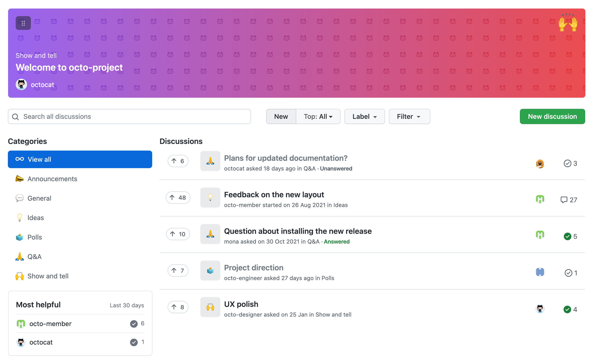This screenshot has width=593, height=364.
Task: Click the 'New discussion' button
Action: (552, 116)
